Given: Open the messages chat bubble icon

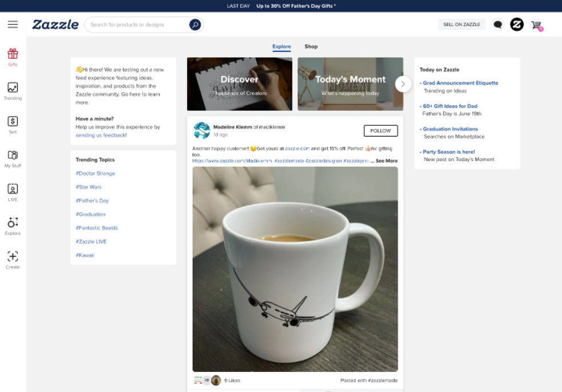Looking at the screenshot, I should (x=497, y=25).
